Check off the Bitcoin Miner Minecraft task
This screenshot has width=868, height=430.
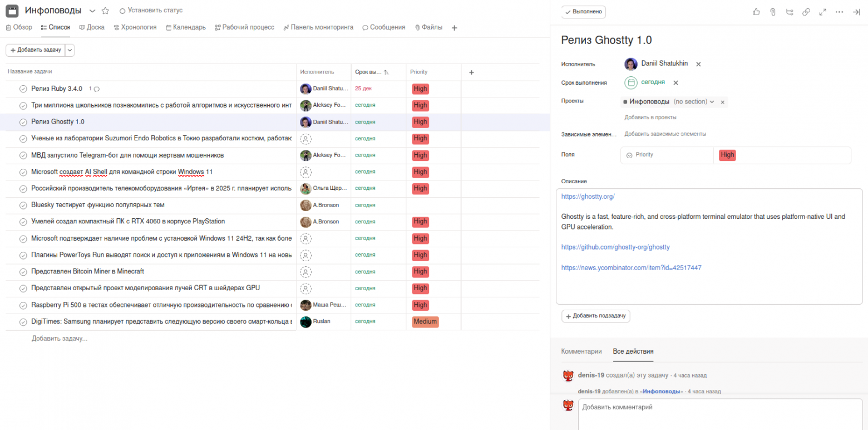coord(23,272)
